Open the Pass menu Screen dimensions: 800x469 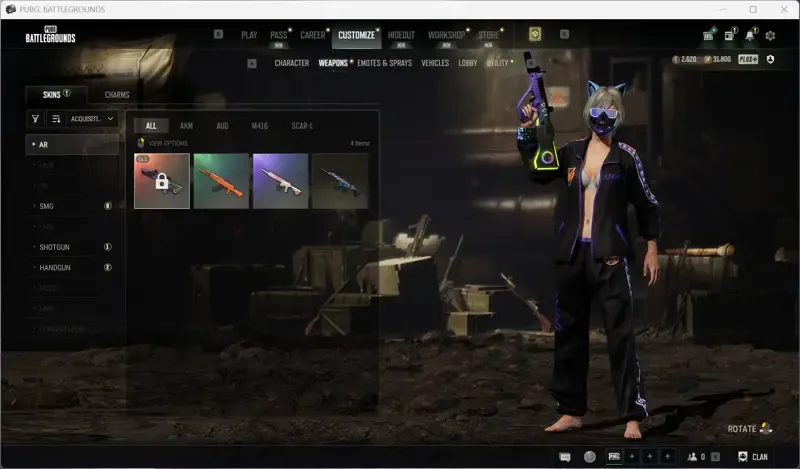279,35
